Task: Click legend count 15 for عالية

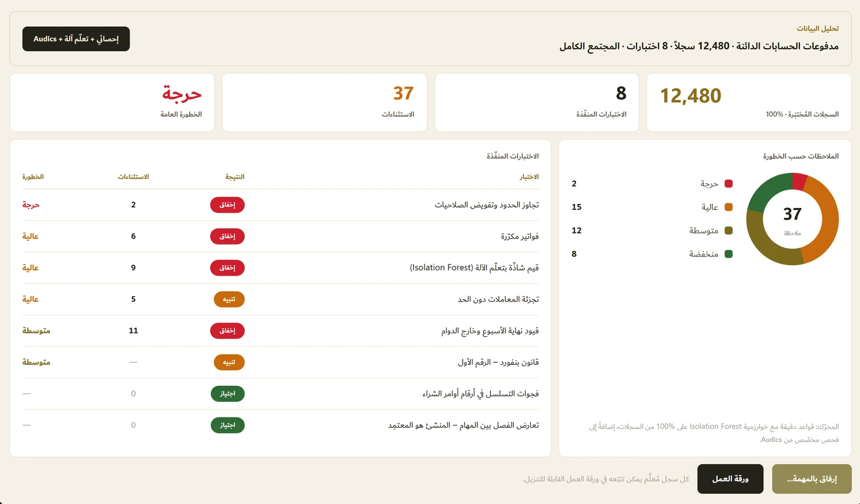Action: coord(577,207)
